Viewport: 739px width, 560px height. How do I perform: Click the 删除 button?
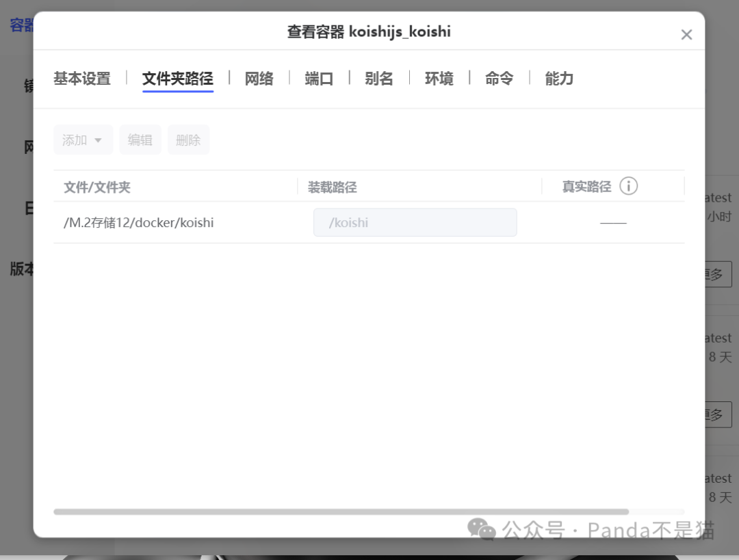click(x=188, y=140)
